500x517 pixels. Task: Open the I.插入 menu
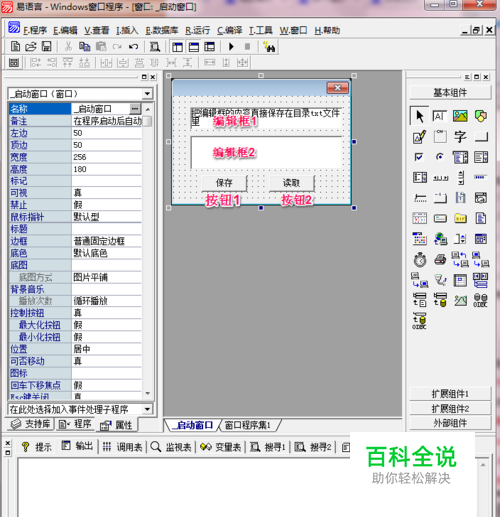(127, 30)
